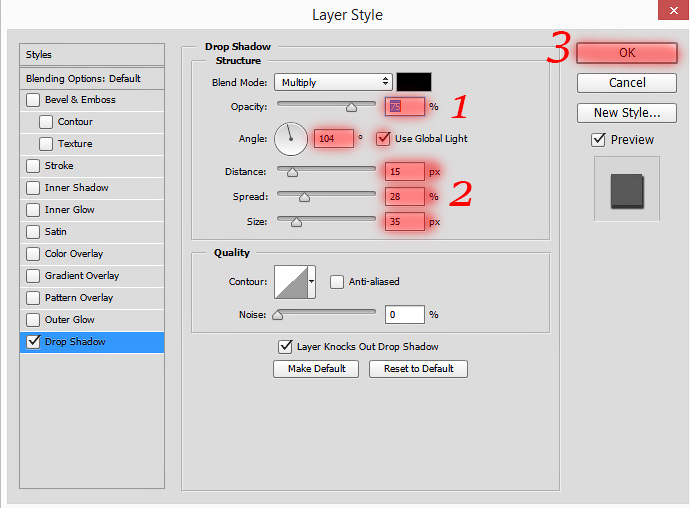The image size is (690, 508).
Task: Click the Noise percent field
Action: click(405, 315)
